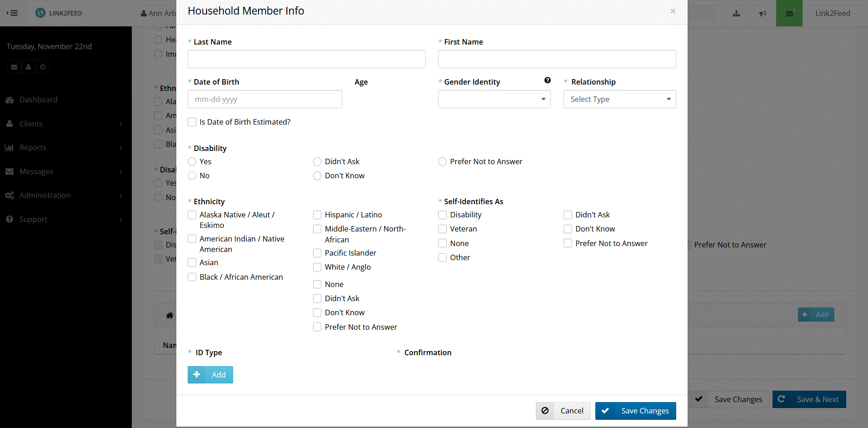
Task: Open the Relationship Select Type dropdown
Action: pos(619,99)
